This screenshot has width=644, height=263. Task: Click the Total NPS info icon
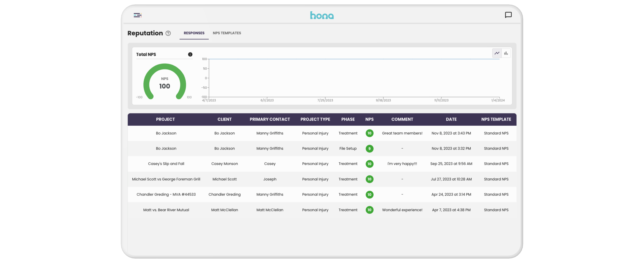click(190, 55)
